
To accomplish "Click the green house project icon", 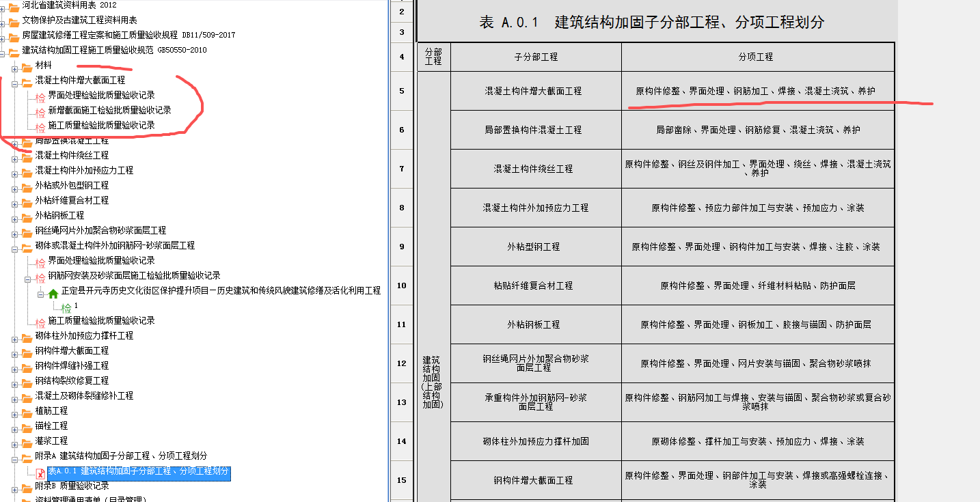I will (53, 293).
